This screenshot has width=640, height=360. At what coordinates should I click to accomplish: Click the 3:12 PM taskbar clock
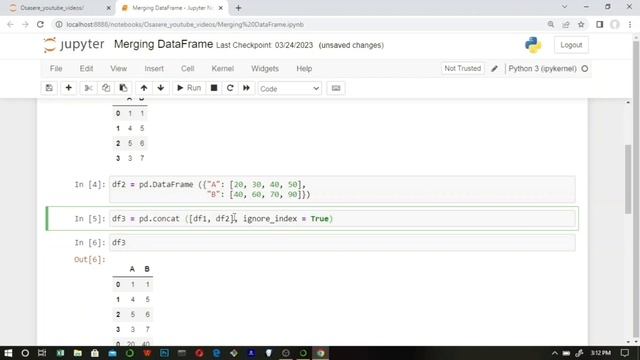tap(601, 353)
